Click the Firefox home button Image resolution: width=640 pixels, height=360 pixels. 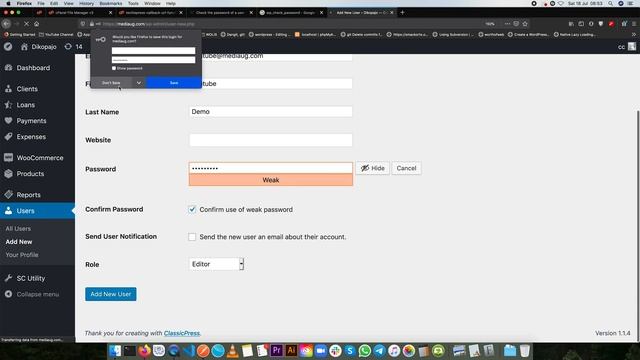pos(36,24)
